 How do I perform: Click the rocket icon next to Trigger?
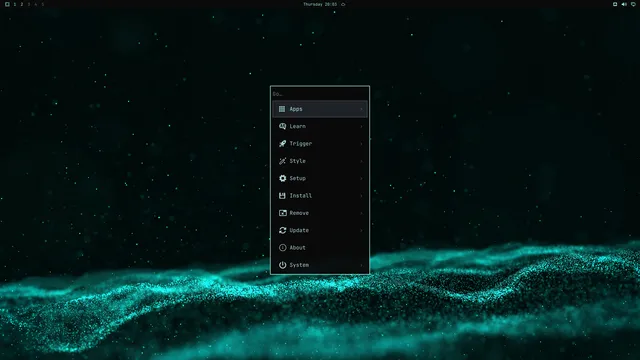282,144
